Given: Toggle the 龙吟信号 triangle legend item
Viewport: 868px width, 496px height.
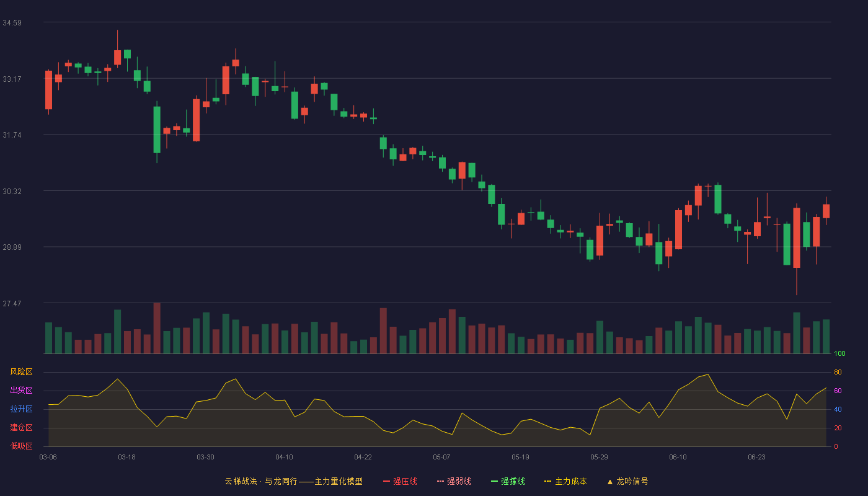Looking at the screenshot, I should pyautogui.click(x=627, y=481).
